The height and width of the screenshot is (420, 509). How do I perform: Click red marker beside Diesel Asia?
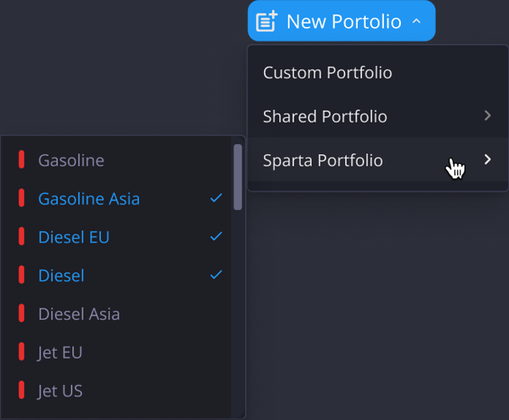(21, 313)
